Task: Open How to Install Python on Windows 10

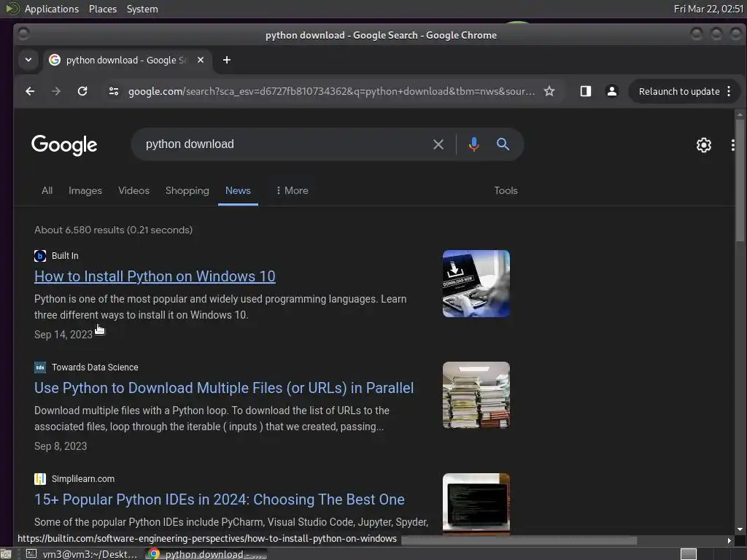Action: tap(155, 276)
